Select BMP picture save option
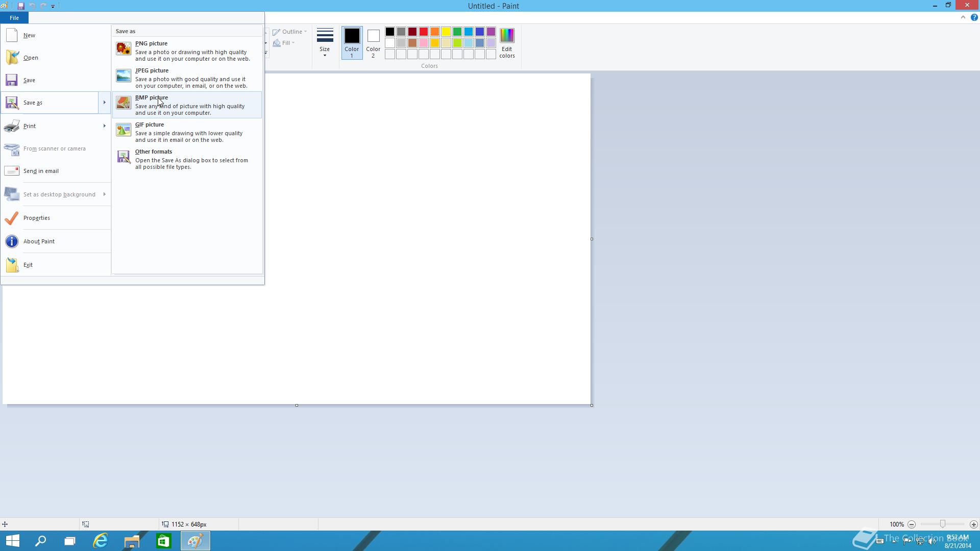The image size is (980, 551). point(187,105)
